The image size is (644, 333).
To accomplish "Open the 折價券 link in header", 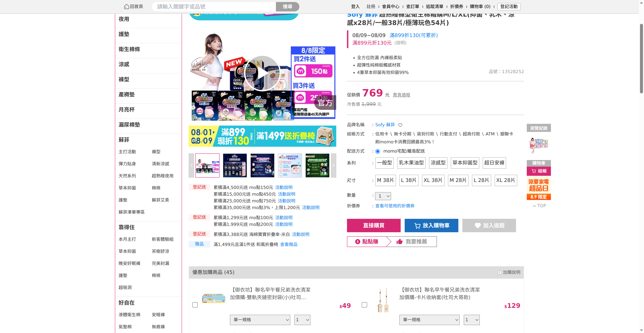I will [x=457, y=7].
